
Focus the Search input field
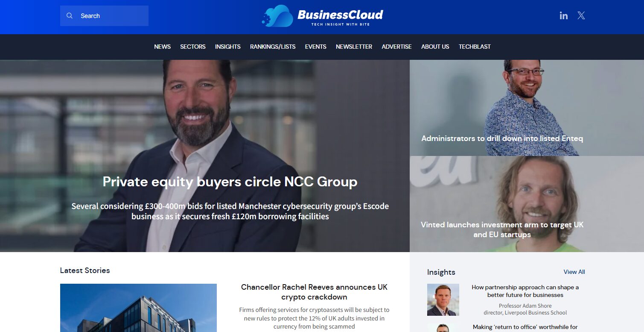coord(104,16)
